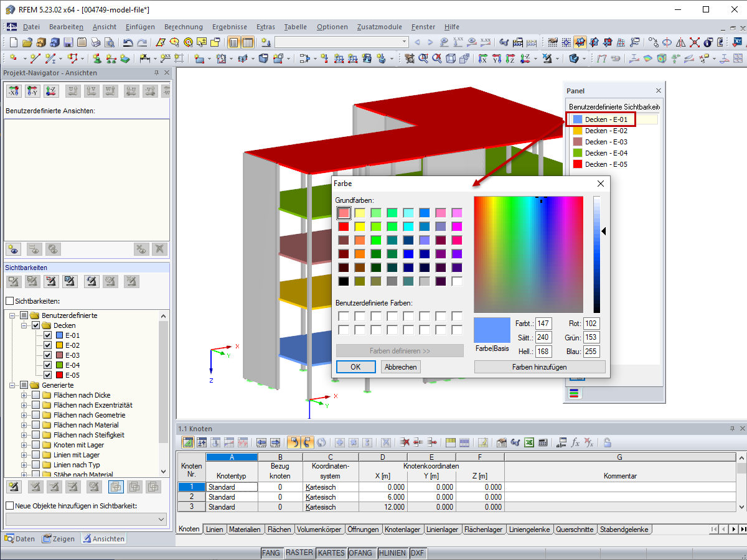Click the view in X direction toolbar icon
Screen dimensions: 747x560
(482, 58)
